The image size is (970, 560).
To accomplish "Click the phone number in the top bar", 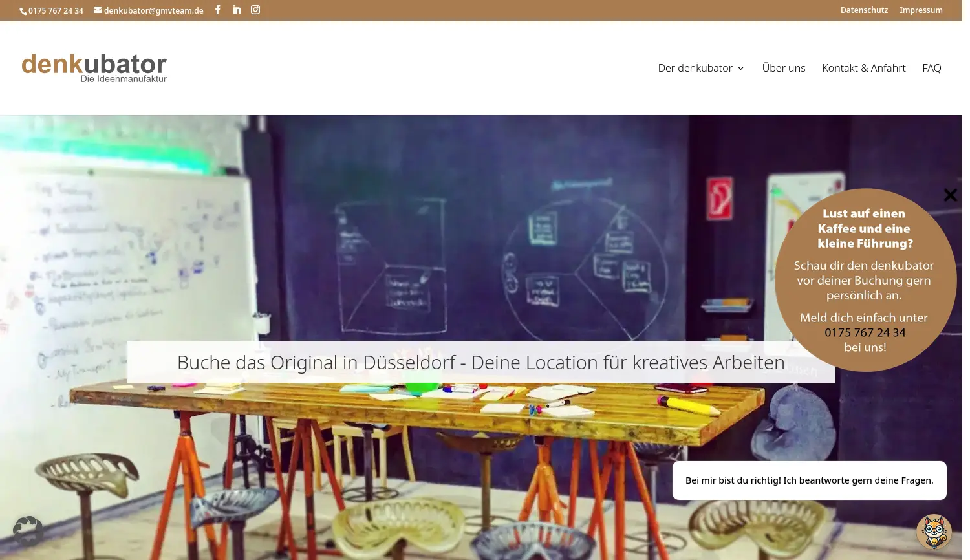I will coord(56,10).
